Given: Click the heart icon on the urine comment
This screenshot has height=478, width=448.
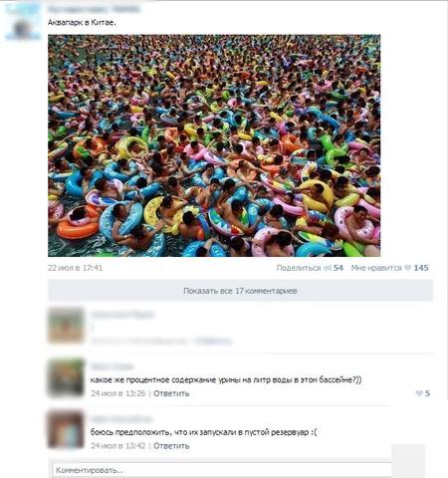Looking at the screenshot, I should click(419, 393).
